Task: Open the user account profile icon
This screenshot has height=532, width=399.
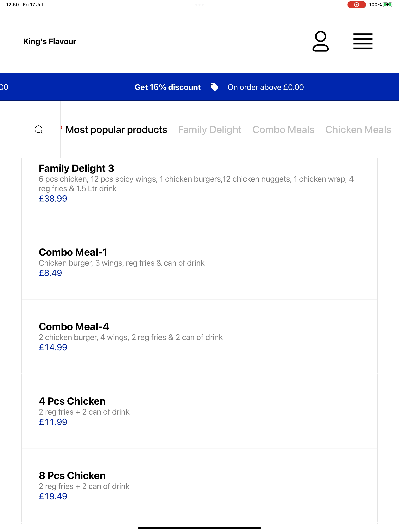Action: [x=320, y=41]
